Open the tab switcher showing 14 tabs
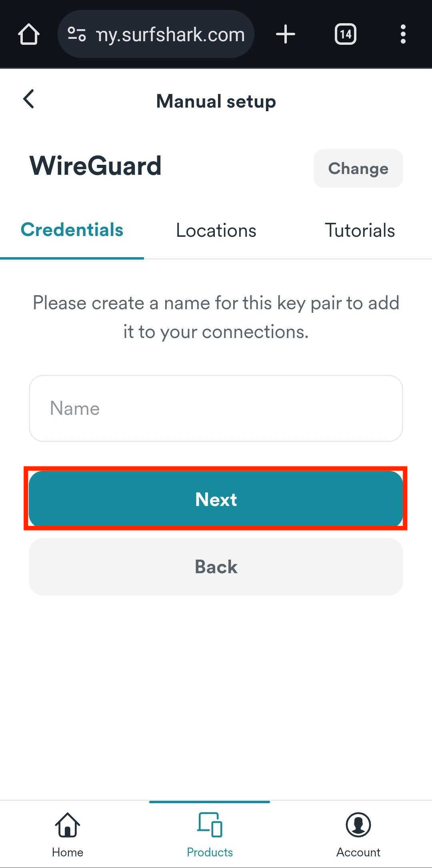The height and width of the screenshot is (868, 432). pyautogui.click(x=345, y=34)
